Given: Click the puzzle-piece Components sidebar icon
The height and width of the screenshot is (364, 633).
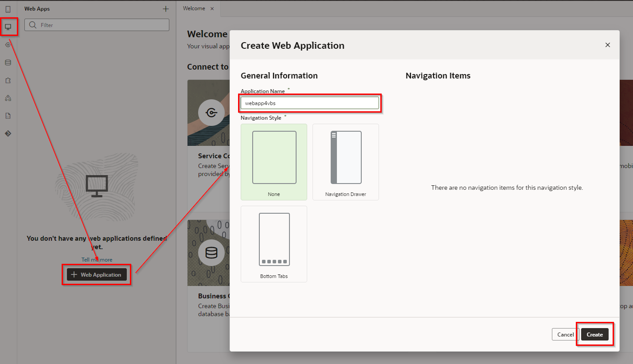Looking at the screenshot, I should 8,80.
